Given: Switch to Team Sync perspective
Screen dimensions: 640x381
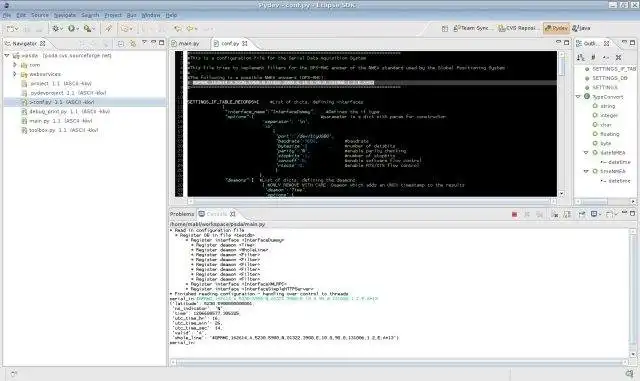Looking at the screenshot, I should click(x=473, y=28).
